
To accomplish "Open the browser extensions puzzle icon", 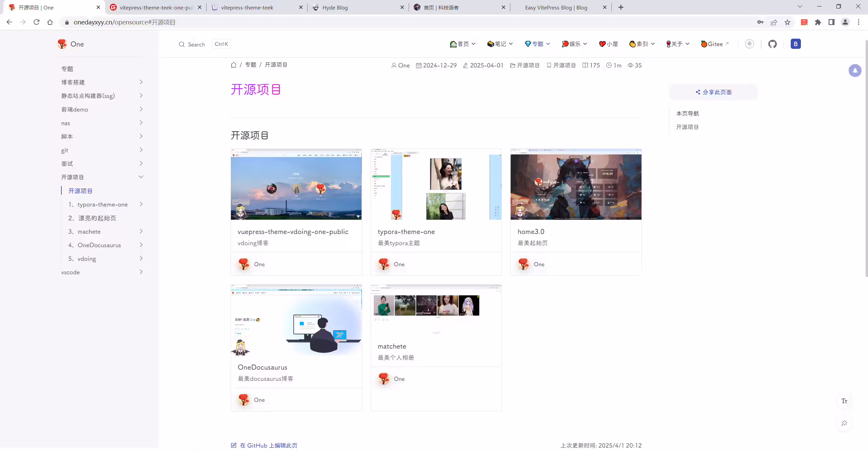I will tap(818, 22).
